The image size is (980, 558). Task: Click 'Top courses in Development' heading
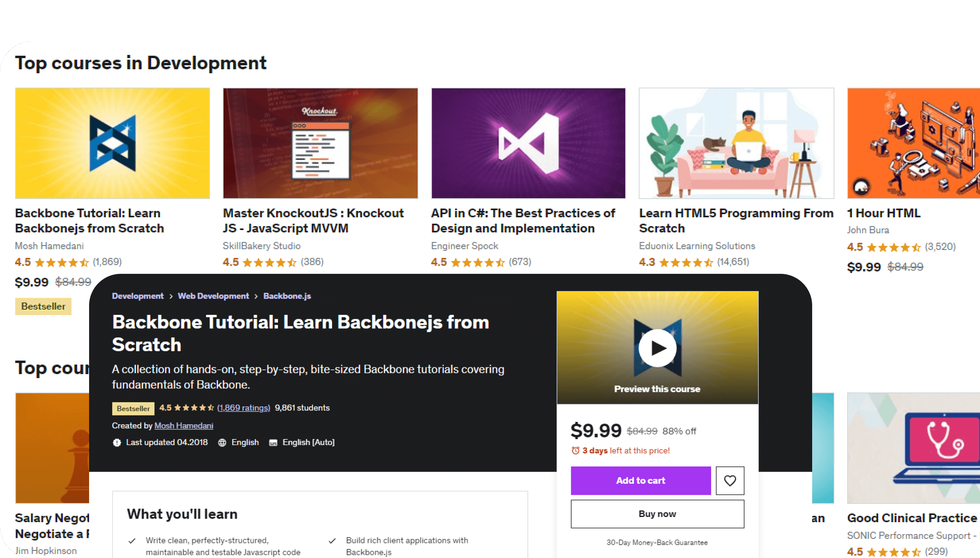coord(141,63)
